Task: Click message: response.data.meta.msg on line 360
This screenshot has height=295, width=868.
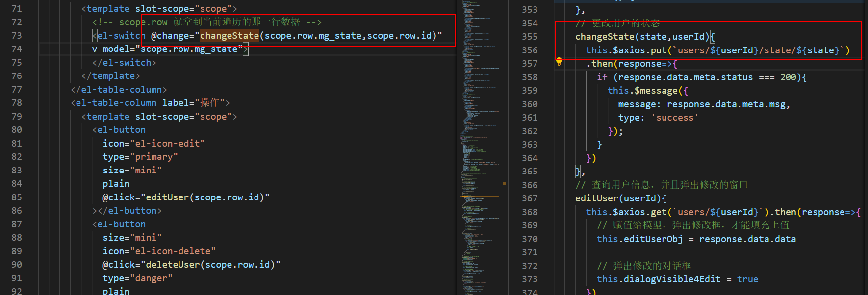Action: (x=704, y=104)
